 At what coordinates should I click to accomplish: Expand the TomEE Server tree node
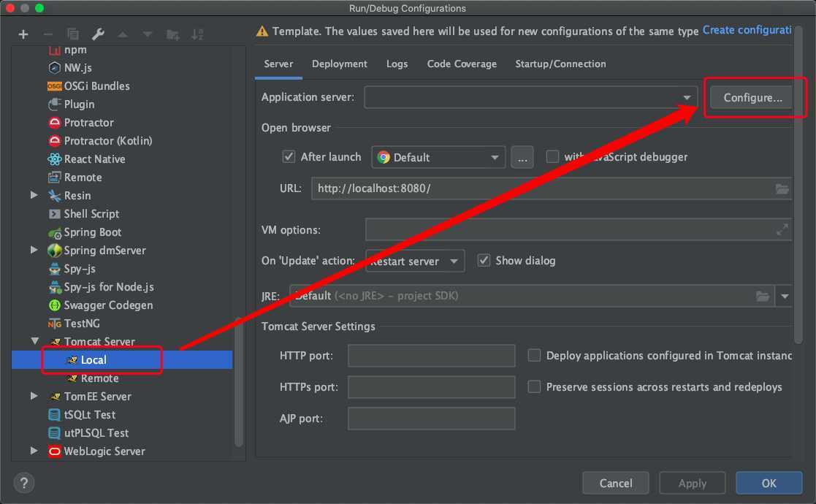(x=34, y=396)
